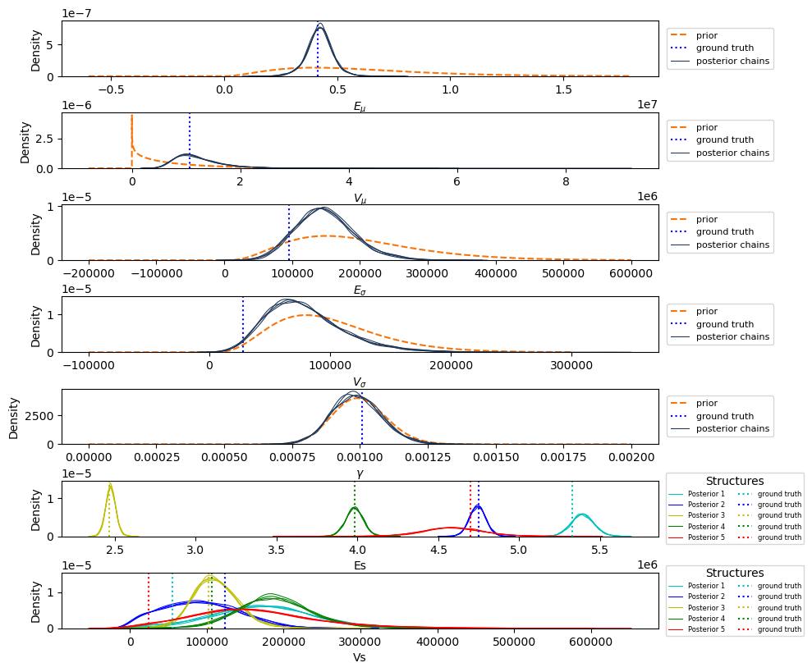Click 'Posterior 2' in the Vs legend

706,597
